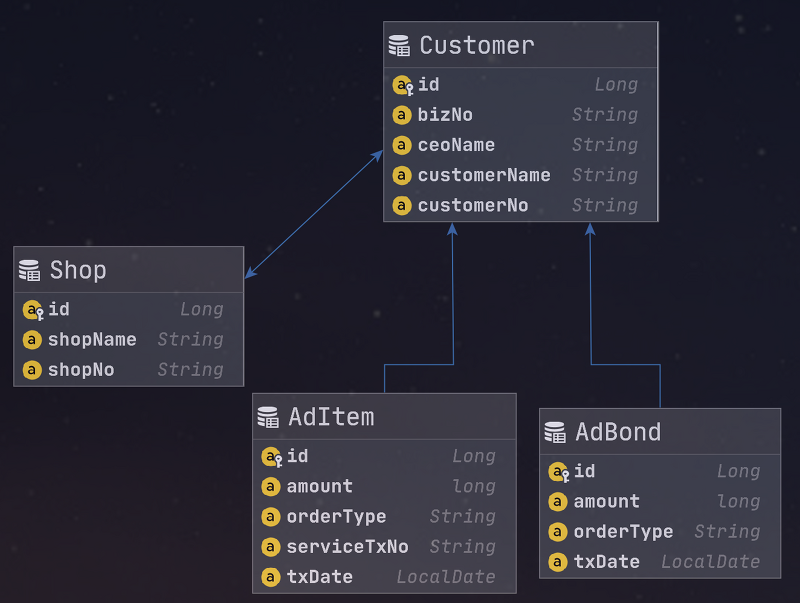Screen dimensions: 800x603
Task: Click the AdItem id primary key icon
Action: pyautogui.click(x=271, y=457)
